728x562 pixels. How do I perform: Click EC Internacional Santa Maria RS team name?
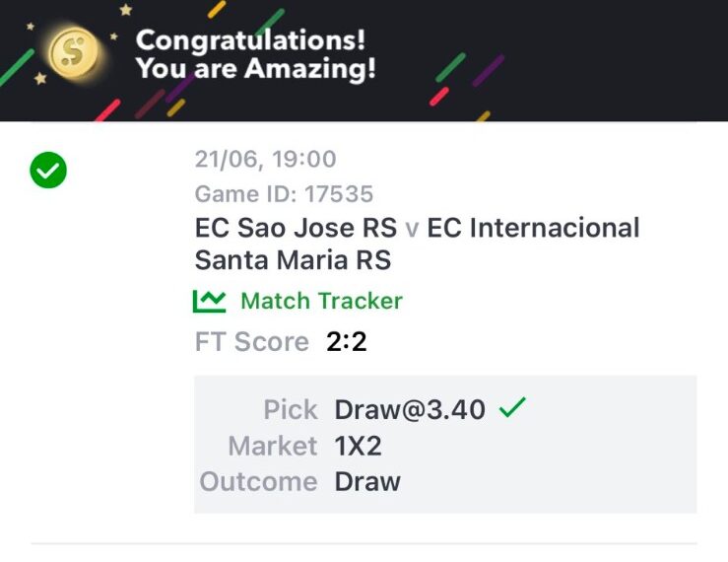[417, 244]
